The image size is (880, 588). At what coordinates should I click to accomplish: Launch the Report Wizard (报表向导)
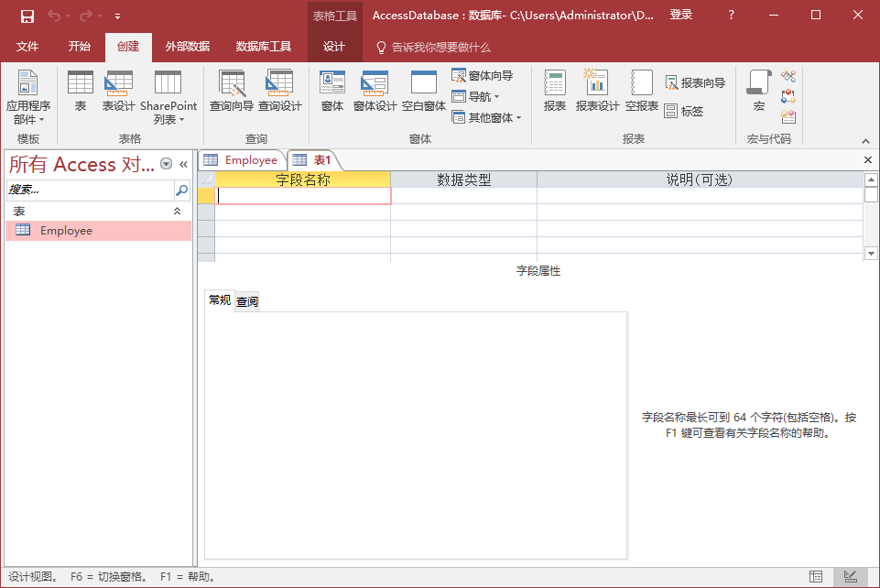tap(696, 83)
